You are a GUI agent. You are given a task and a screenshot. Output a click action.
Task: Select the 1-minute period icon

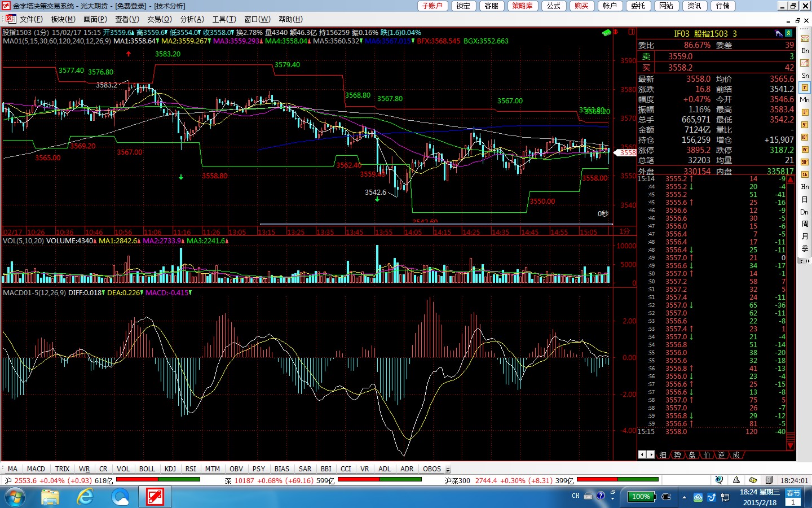[805, 87]
